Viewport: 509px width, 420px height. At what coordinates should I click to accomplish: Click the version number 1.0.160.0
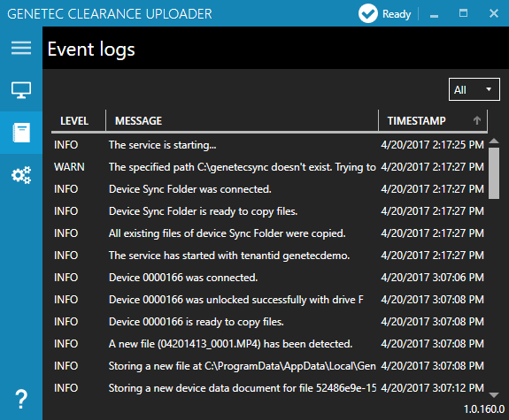point(484,409)
